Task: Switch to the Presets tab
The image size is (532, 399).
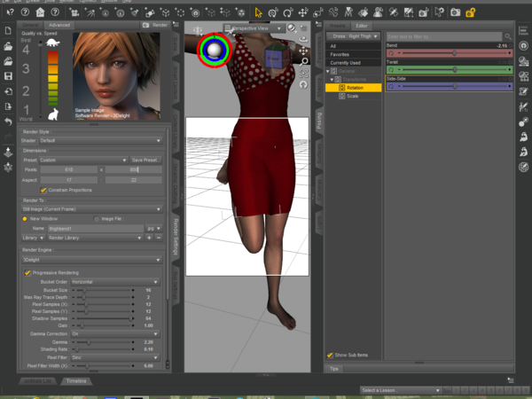Action: point(337,26)
